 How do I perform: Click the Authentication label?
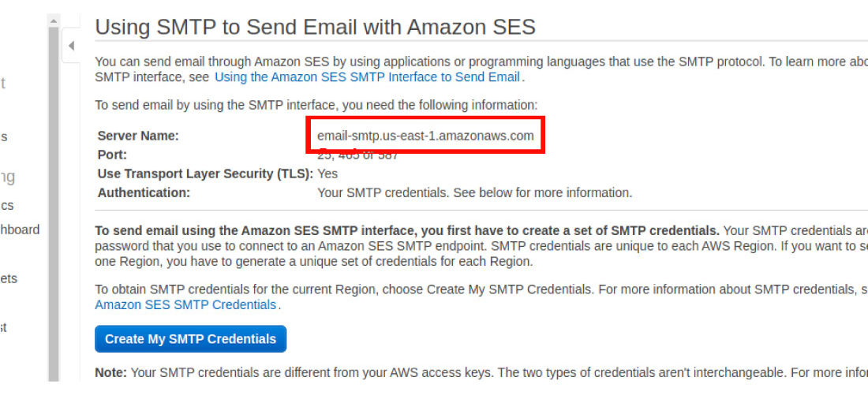tap(144, 193)
